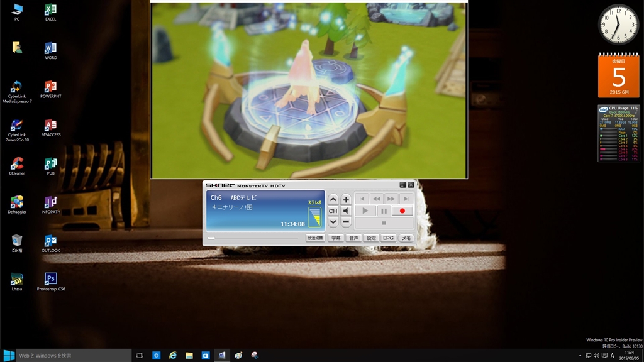The width and height of the screenshot is (644, 362).
Task: Click the Web と Windows を検索 search box
Action: click(74, 356)
